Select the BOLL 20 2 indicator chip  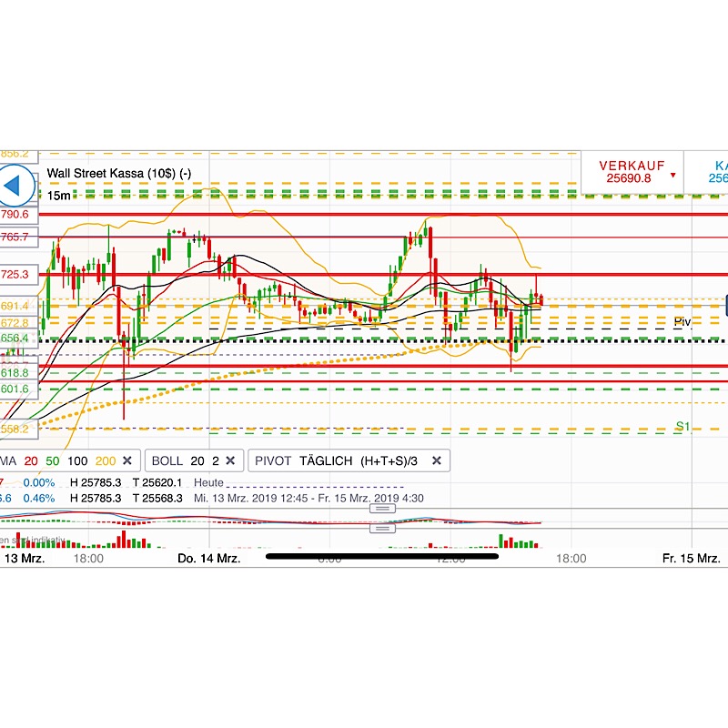point(182,461)
